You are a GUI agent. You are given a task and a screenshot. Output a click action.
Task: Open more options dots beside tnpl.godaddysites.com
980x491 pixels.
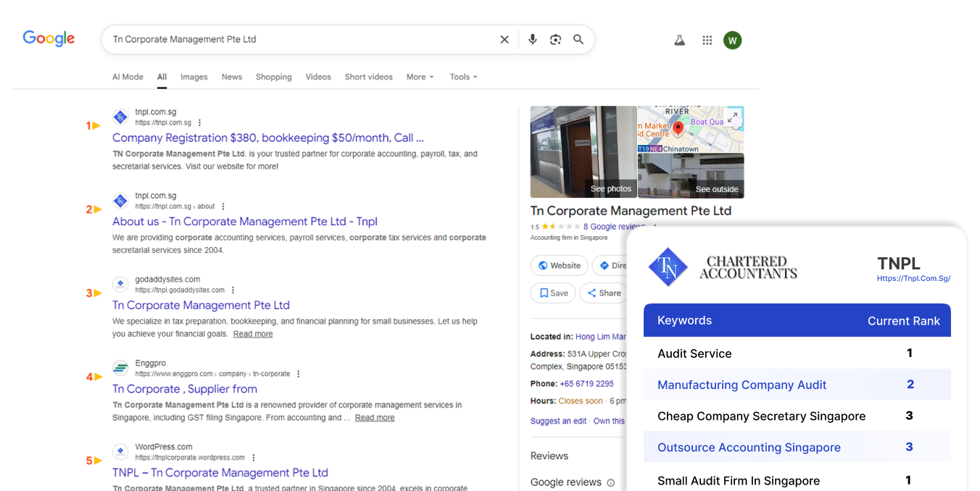[x=233, y=290]
